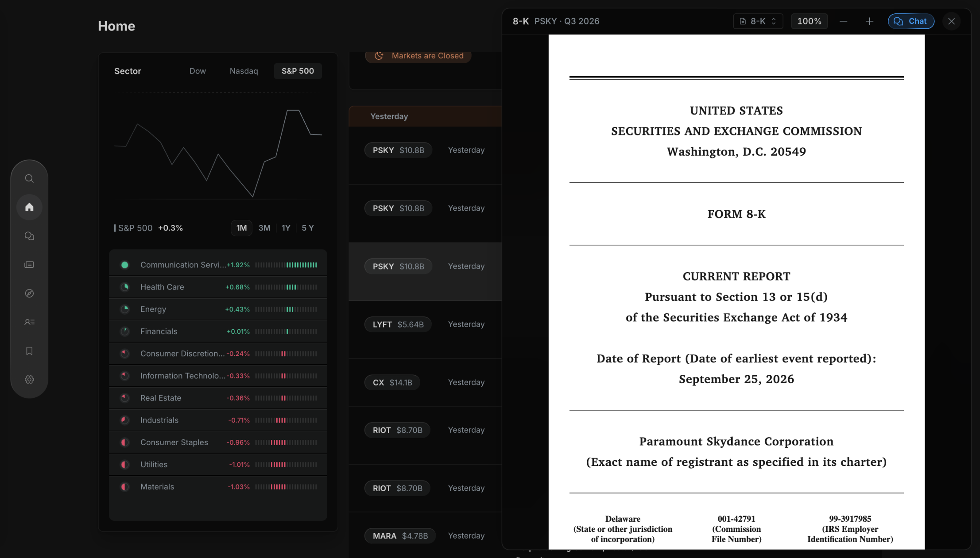This screenshot has width=980, height=558.
Task: Click the FORM 8-K heading in document
Action: coord(736,214)
